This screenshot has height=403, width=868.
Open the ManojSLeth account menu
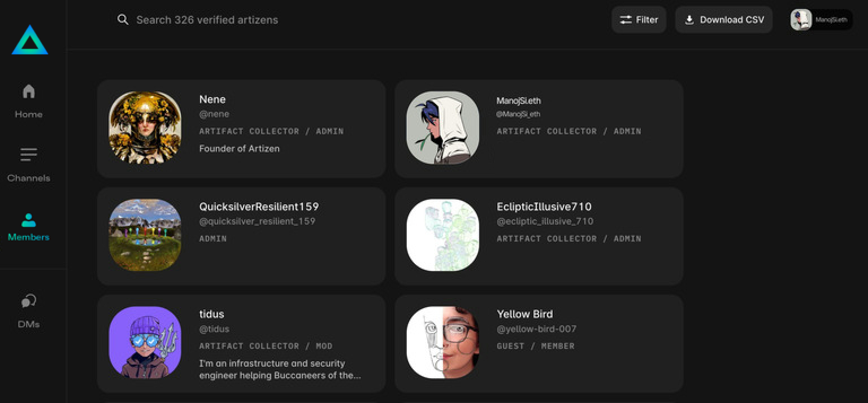coord(821,20)
